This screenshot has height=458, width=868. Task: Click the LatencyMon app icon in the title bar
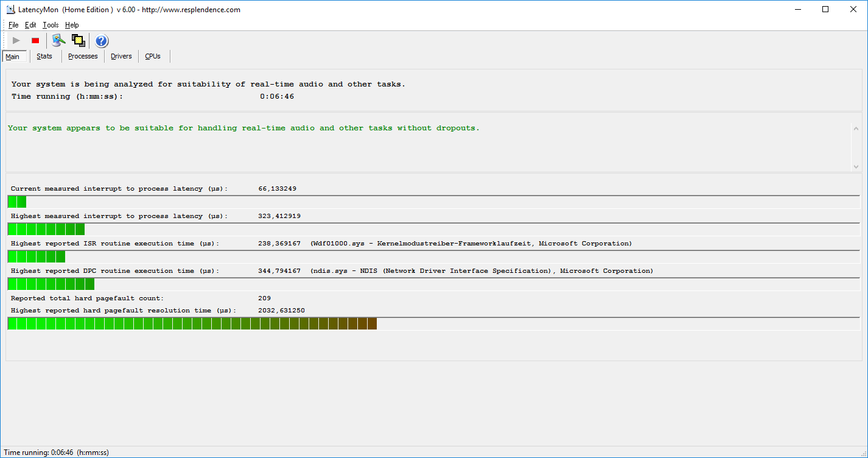click(10, 9)
